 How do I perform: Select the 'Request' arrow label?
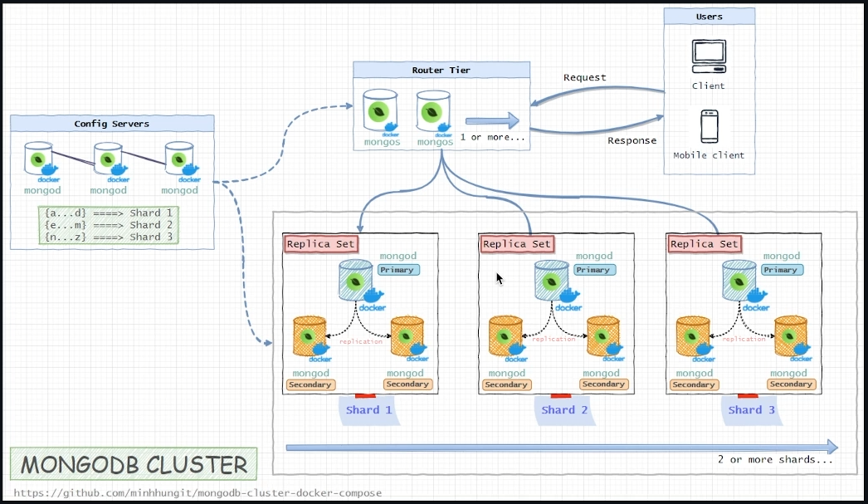coord(584,77)
